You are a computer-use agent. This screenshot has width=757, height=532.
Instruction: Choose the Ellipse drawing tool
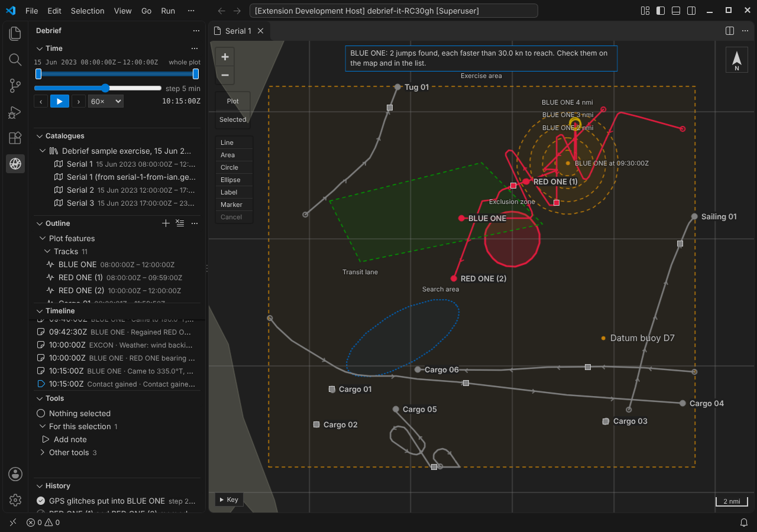click(x=234, y=180)
